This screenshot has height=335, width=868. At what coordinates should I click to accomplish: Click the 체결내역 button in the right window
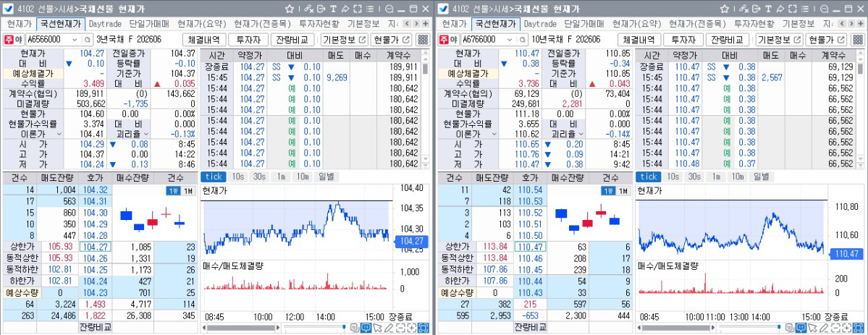(639, 40)
